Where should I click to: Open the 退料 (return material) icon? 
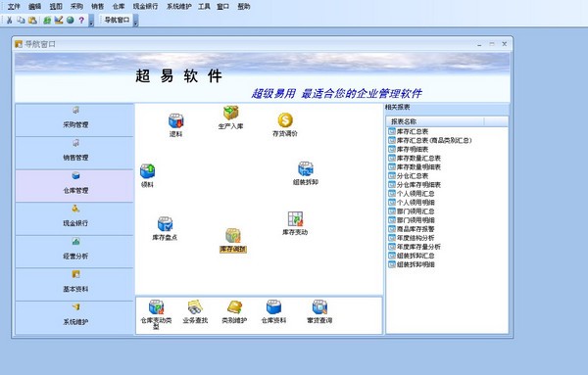(x=175, y=121)
